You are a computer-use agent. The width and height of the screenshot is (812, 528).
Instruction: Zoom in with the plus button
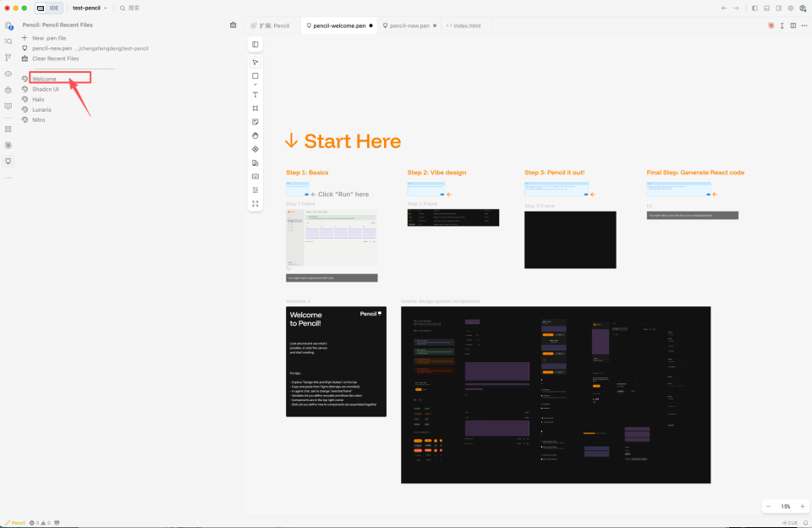click(802, 506)
